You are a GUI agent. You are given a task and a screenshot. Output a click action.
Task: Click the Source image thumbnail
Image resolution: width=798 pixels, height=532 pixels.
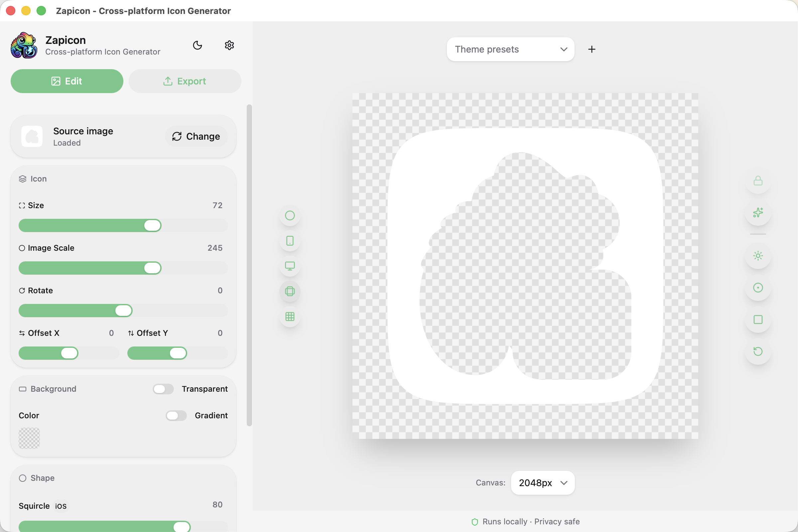click(x=32, y=136)
